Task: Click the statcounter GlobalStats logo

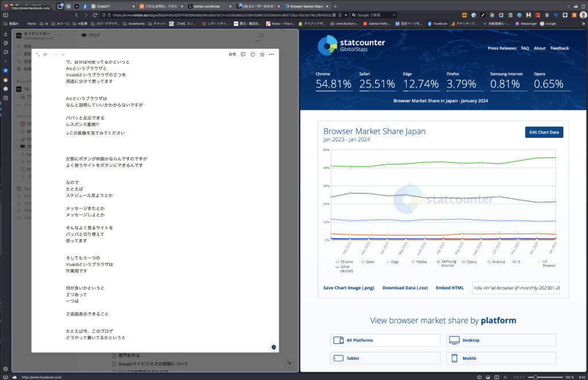Action: pos(351,45)
